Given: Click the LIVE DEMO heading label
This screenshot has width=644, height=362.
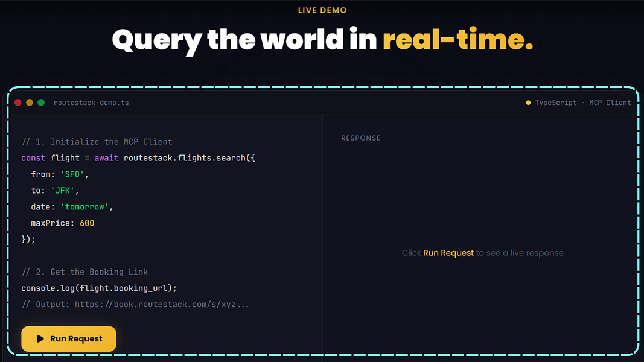Looking at the screenshot, I should pos(322,10).
